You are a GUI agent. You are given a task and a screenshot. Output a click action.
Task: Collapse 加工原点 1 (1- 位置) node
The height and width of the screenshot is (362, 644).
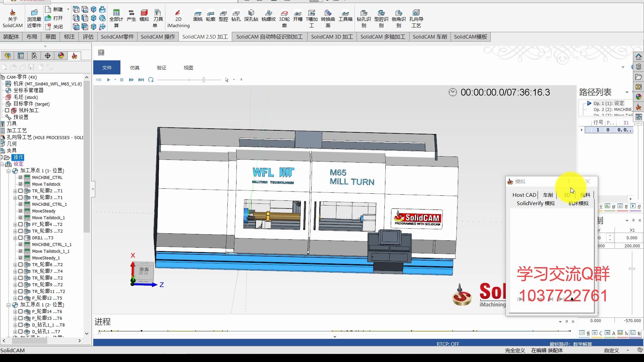9,171
